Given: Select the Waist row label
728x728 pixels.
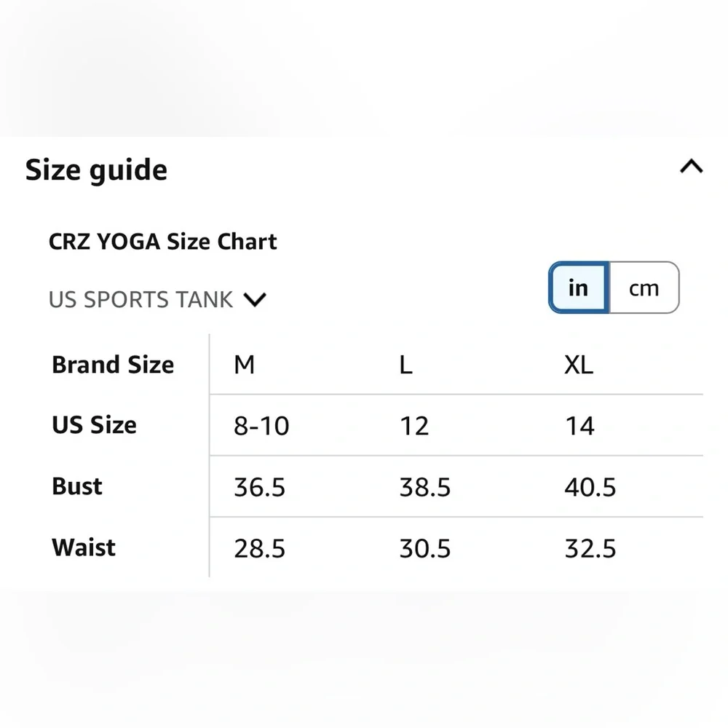Looking at the screenshot, I should (83, 547).
